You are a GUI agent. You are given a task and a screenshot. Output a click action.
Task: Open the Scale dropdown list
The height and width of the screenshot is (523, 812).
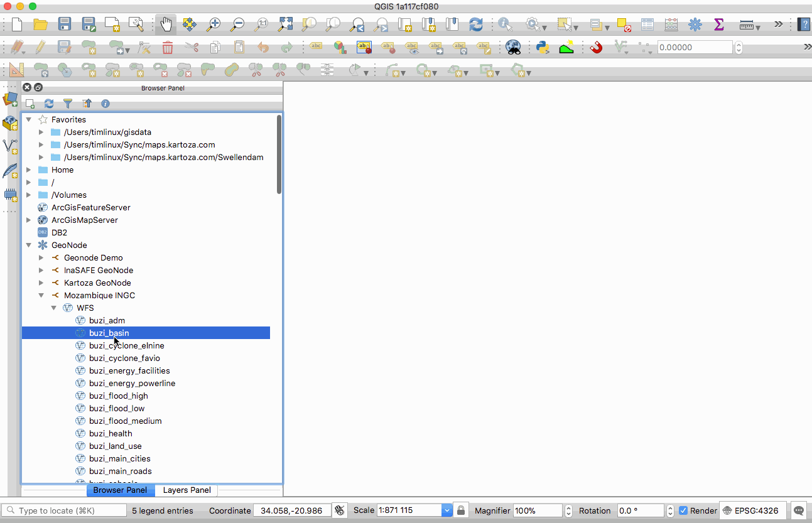tap(447, 510)
